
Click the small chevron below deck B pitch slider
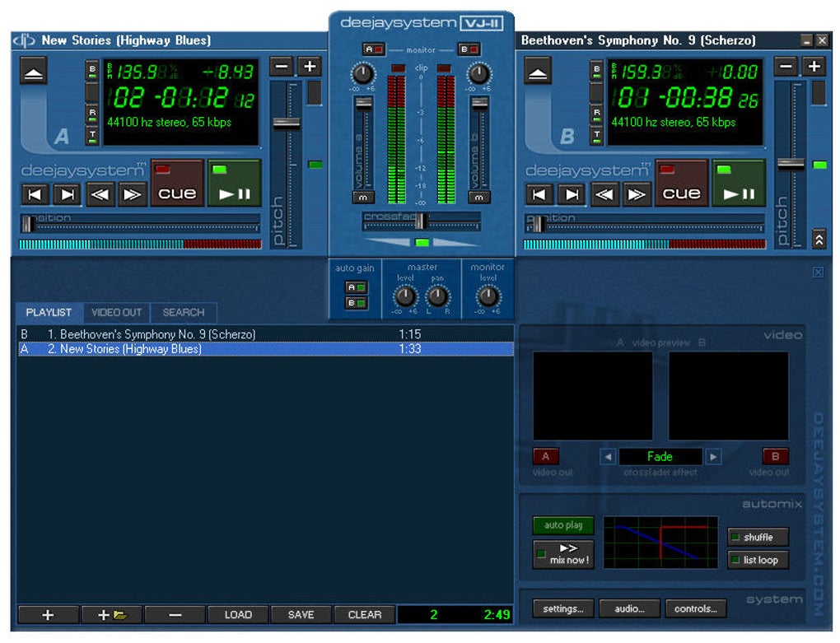pyautogui.click(x=819, y=238)
